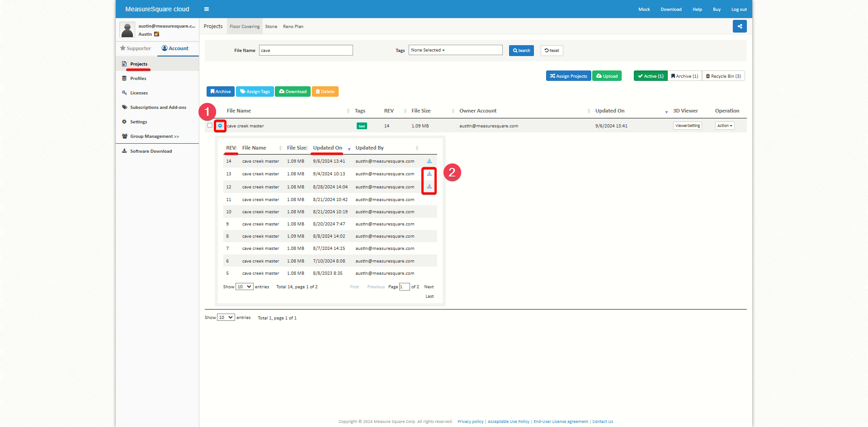Switch to the Reno Plan tab
The image size is (868, 427).
[293, 27]
